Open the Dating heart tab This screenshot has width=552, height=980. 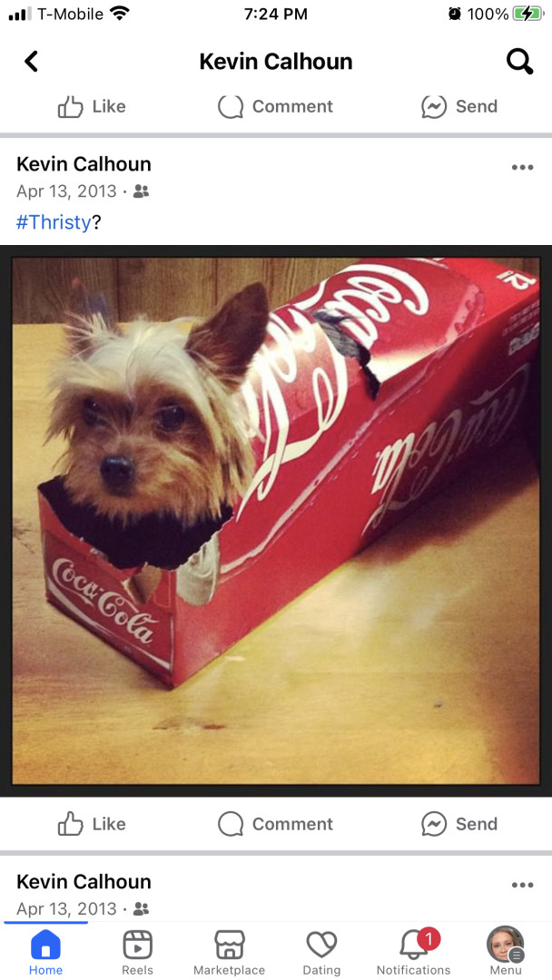321,953
